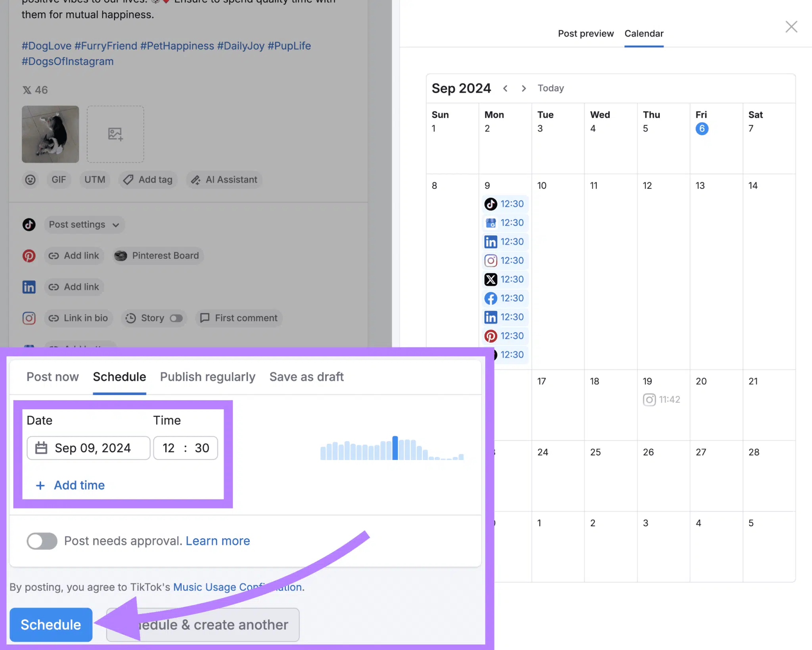The width and height of the screenshot is (812, 650).
Task: Open the Sep 09, 2024 date picker
Action: point(88,448)
